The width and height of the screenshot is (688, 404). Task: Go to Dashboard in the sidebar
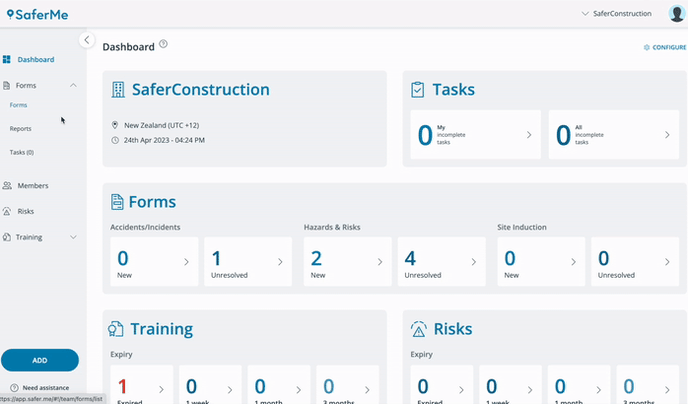point(36,59)
